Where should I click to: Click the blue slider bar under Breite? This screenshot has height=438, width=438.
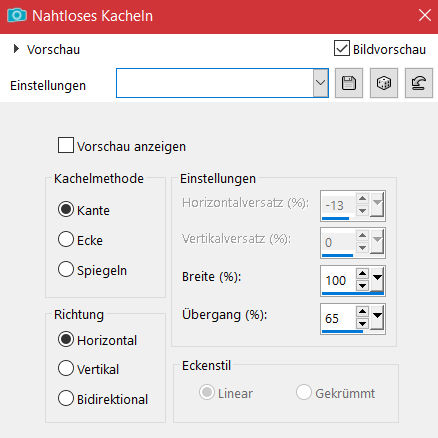[x=353, y=294]
